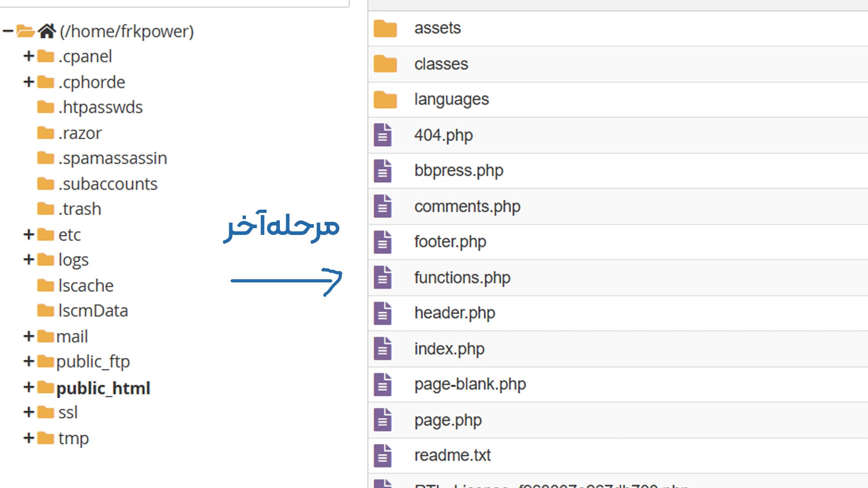868x488 pixels.
Task: Click the classes folder icon in file list
Action: pyautogui.click(x=385, y=64)
